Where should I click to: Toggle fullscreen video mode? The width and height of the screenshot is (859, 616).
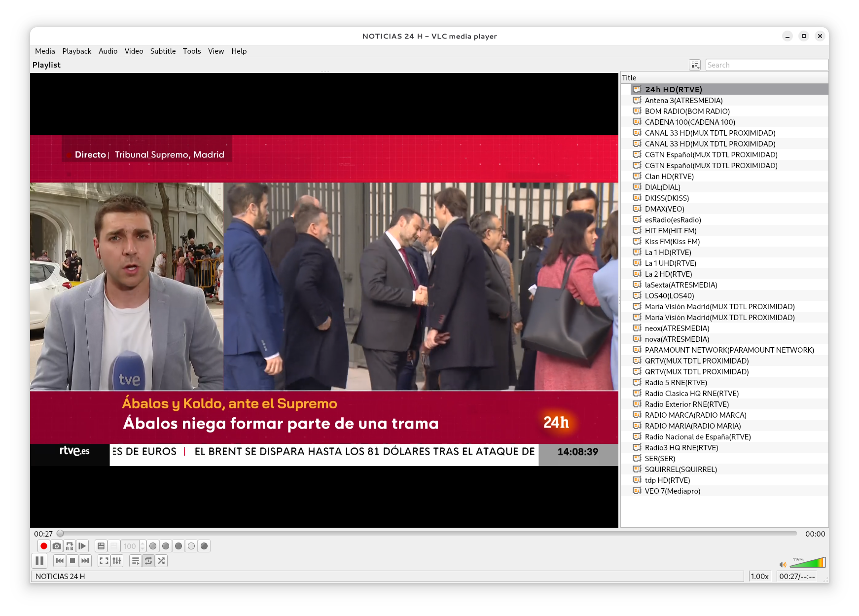click(104, 561)
